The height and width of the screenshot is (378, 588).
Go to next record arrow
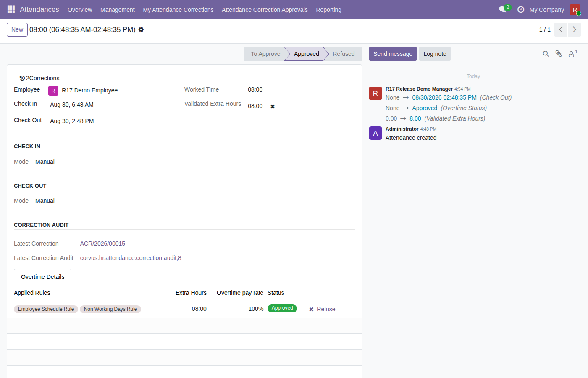click(575, 29)
